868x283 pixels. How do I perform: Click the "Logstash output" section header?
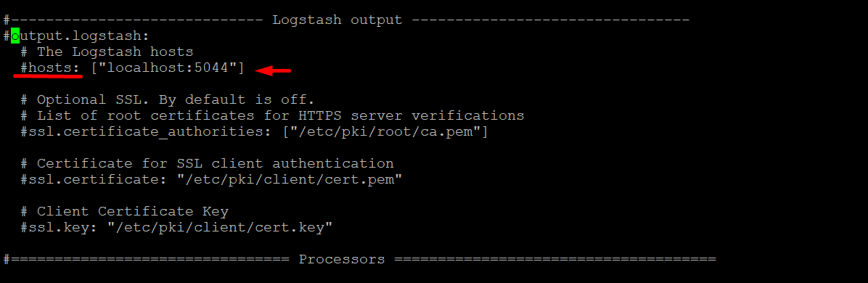pos(337,20)
